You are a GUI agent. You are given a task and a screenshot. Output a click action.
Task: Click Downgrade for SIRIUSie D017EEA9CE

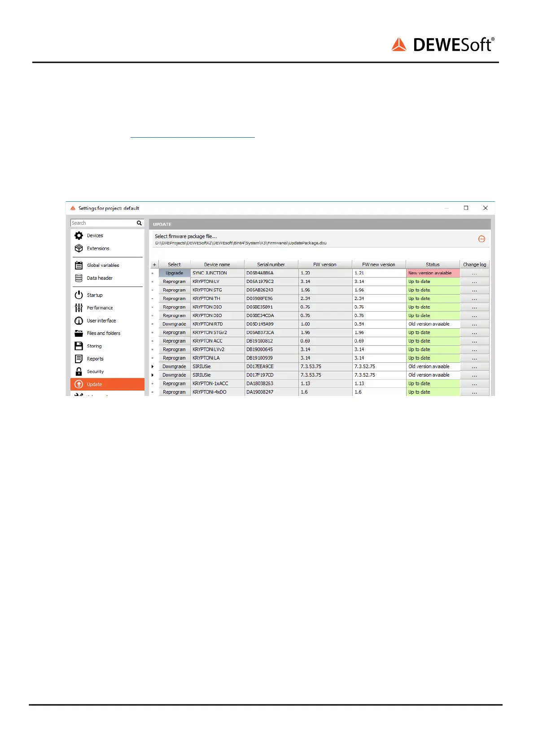(x=175, y=366)
